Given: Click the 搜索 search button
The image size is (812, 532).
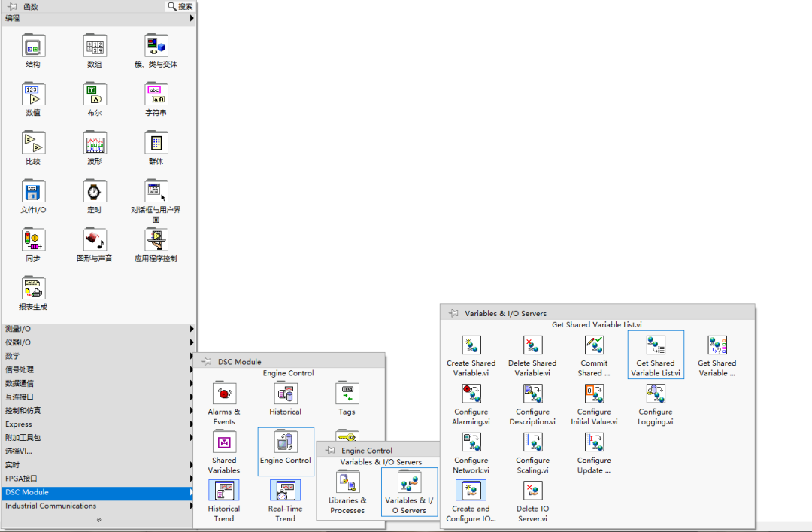Looking at the screenshot, I should [180, 6].
